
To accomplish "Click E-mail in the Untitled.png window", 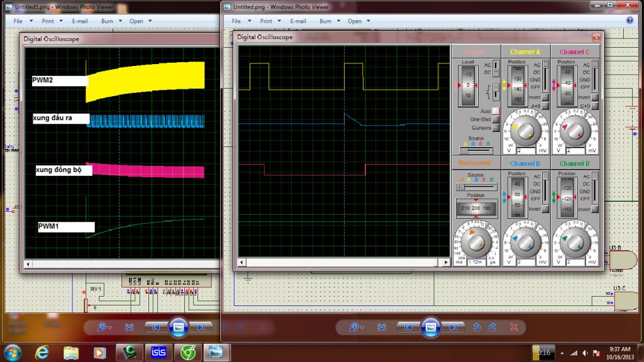I will pos(297,21).
